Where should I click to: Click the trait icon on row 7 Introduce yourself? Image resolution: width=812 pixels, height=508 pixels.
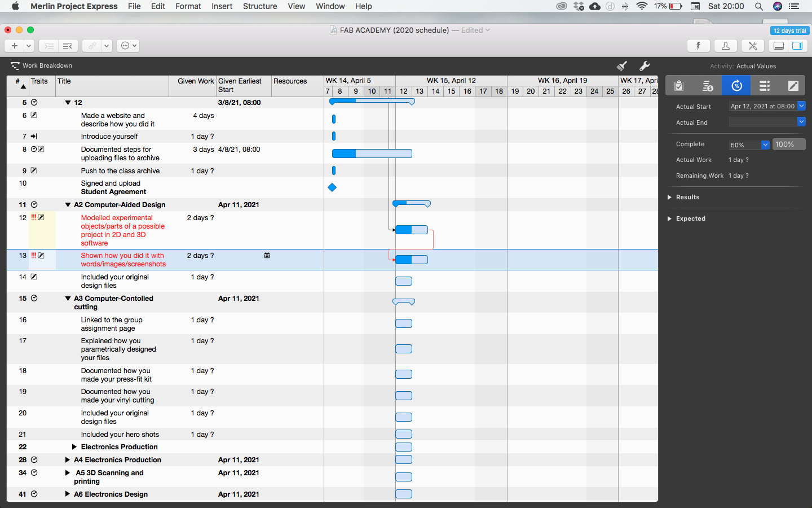click(x=34, y=137)
